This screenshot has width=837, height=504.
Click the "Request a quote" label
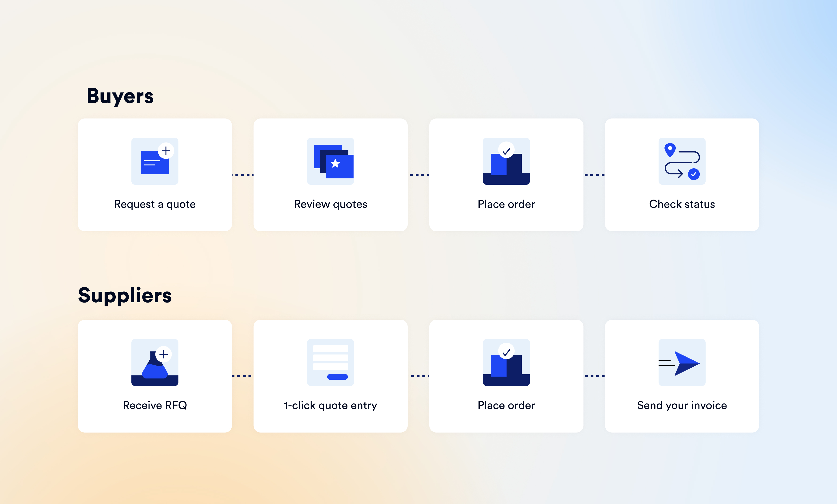155,204
